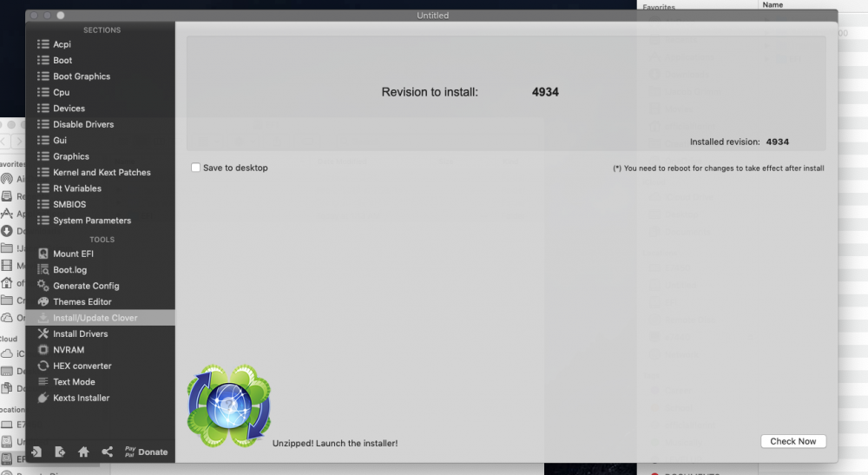Viewport: 868px width, 475px height.
Task: Click the share icon in bottom bar
Action: [x=108, y=452]
